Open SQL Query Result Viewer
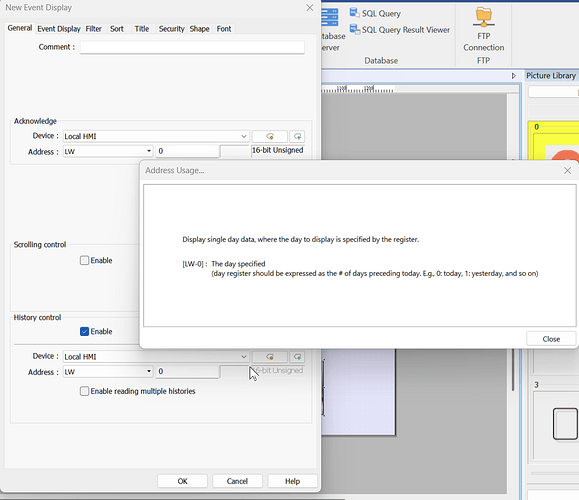Viewport: 579px width, 500px height. (x=400, y=30)
